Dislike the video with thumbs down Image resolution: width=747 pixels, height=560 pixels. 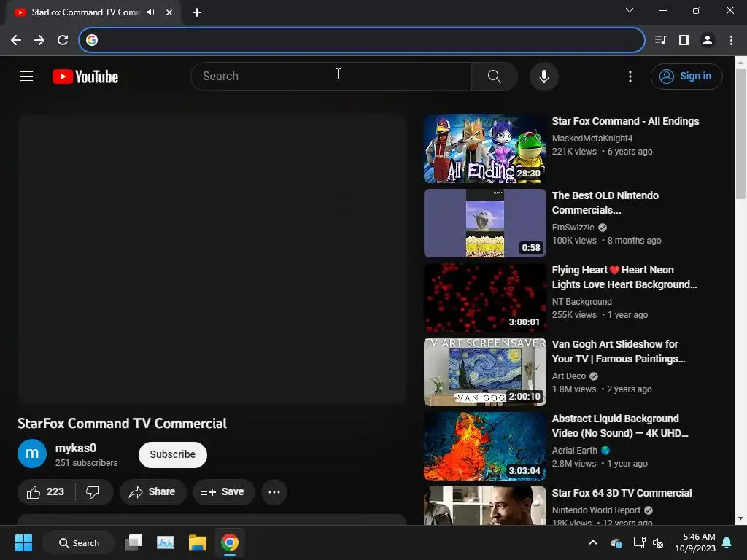click(93, 492)
